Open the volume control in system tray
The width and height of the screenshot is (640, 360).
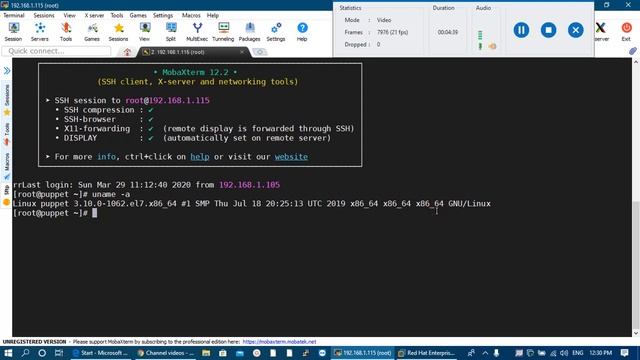click(564, 353)
